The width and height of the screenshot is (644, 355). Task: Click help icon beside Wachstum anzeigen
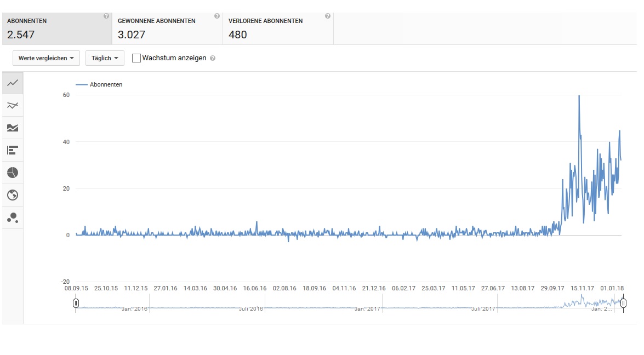tap(213, 58)
